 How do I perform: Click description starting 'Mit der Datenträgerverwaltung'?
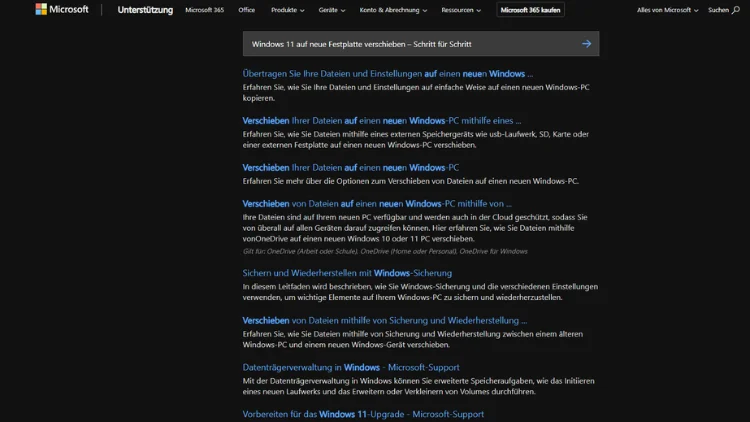click(419, 386)
